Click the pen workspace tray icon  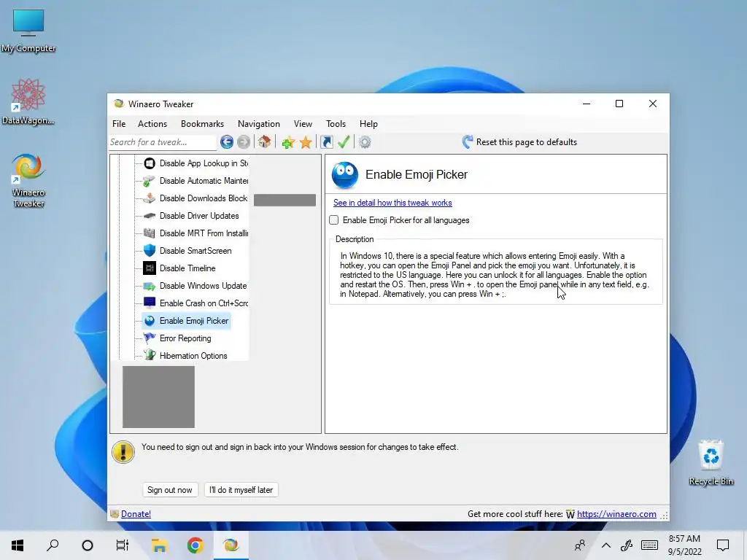[x=627, y=545]
